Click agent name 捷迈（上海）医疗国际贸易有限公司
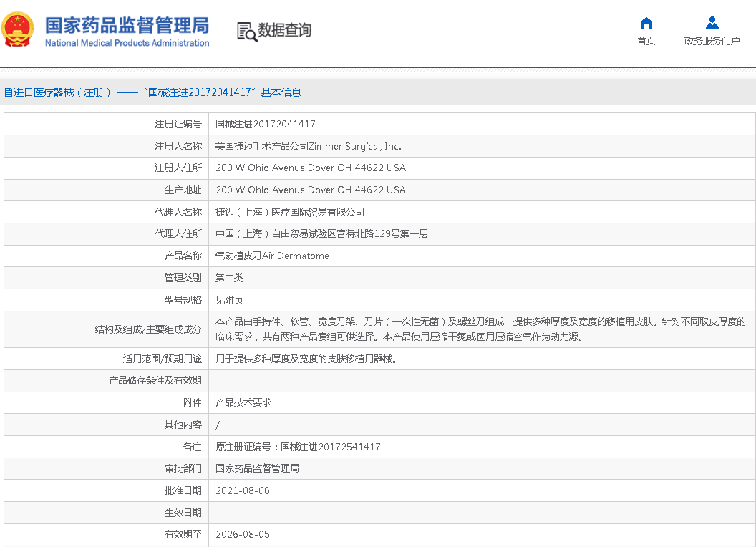This screenshot has width=756, height=547. coord(289,212)
